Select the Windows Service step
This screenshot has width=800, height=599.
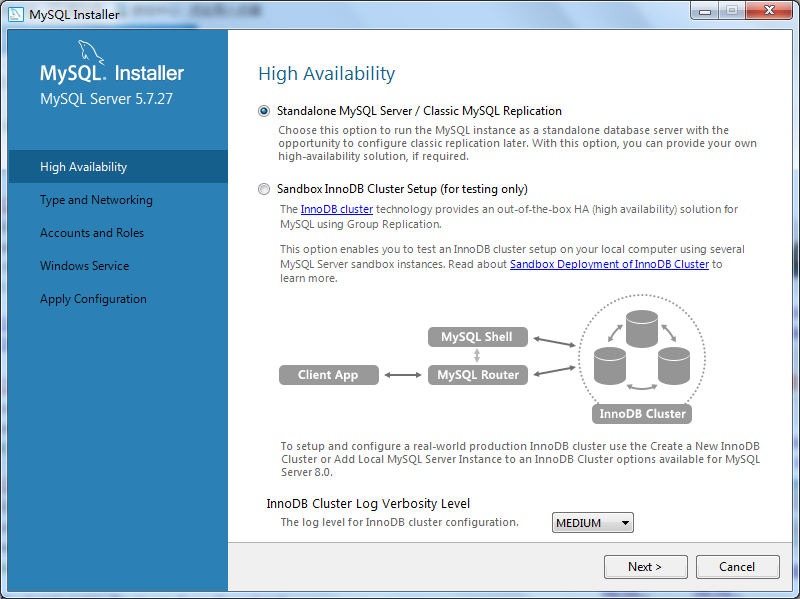point(84,266)
